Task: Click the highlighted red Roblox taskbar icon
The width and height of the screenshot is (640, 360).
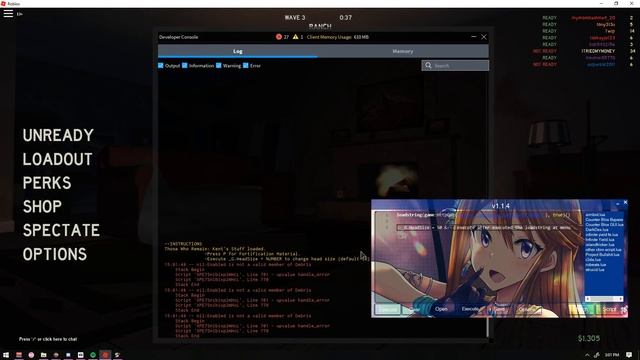Action: 105,355
